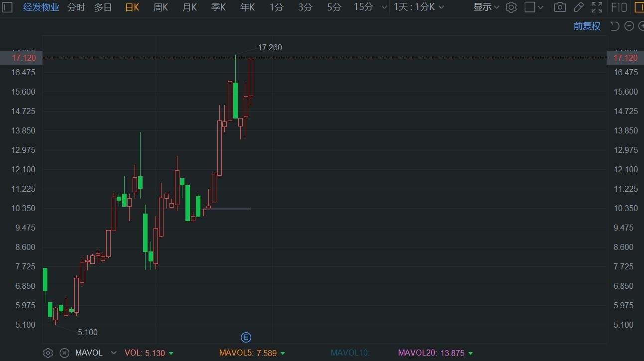Viewport: 644px width, 361px height.
Task: Click the latest red candlestick
Action: pos(251,77)
